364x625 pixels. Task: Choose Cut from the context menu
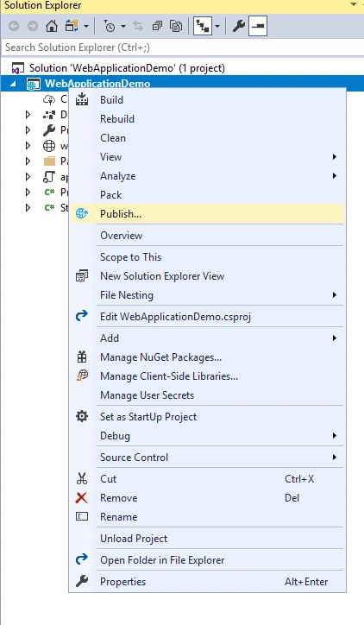(x=207, y=479)
